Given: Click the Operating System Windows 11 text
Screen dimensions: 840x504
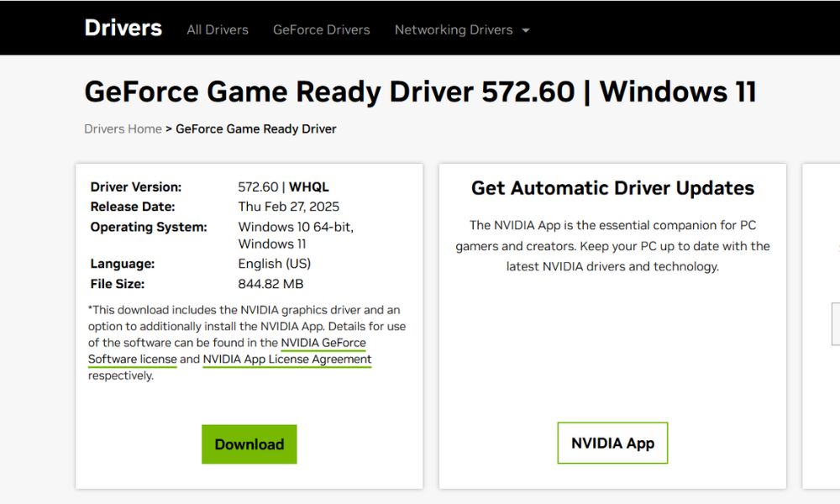Looking at the screenshot, I should click(x=271, y=244).
